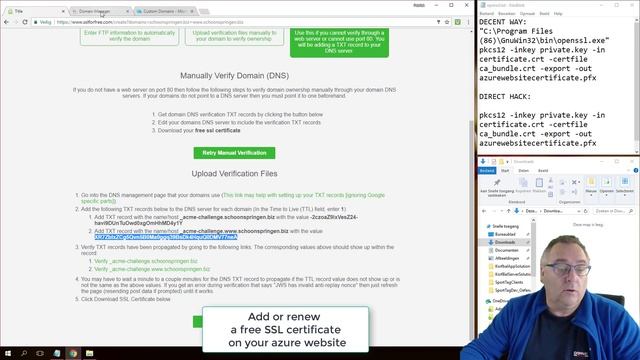Open Verify _acme-challenge.schoonspringen.biz link
This screenshot has height=360, width=640.
(146, 261)
